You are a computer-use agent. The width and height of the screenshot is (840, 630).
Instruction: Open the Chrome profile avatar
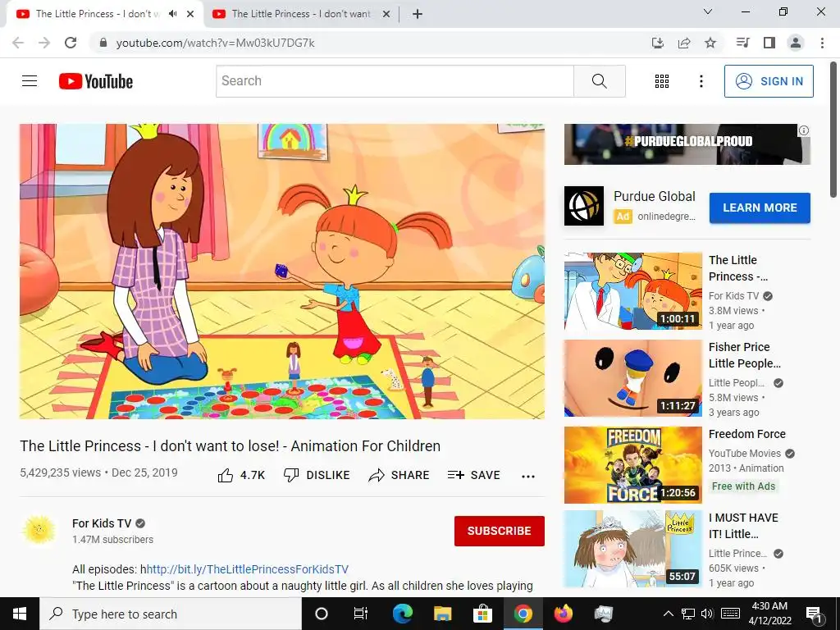pos(796,43)
